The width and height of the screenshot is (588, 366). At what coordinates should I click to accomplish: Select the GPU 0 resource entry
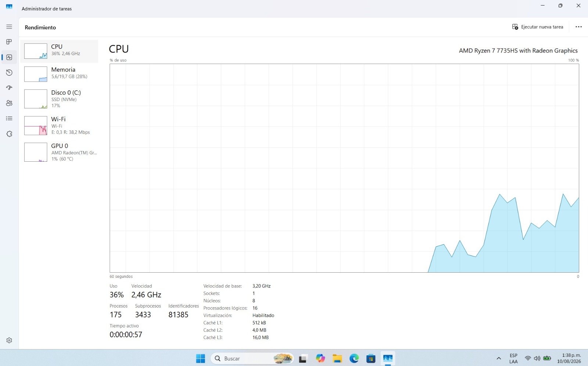[59, 152]
